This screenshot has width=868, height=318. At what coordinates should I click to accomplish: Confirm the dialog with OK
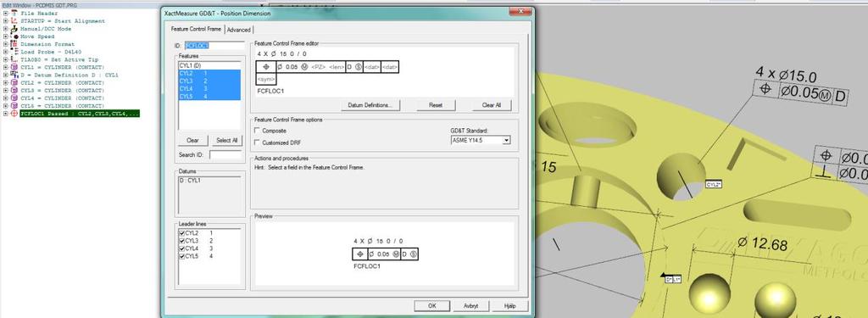[431, 305]
